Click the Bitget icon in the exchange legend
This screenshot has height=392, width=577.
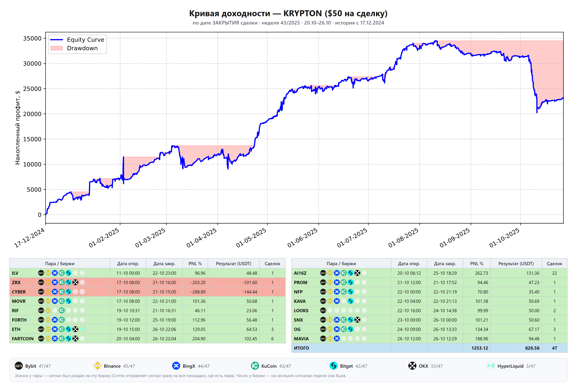click(x=333, y=366)
